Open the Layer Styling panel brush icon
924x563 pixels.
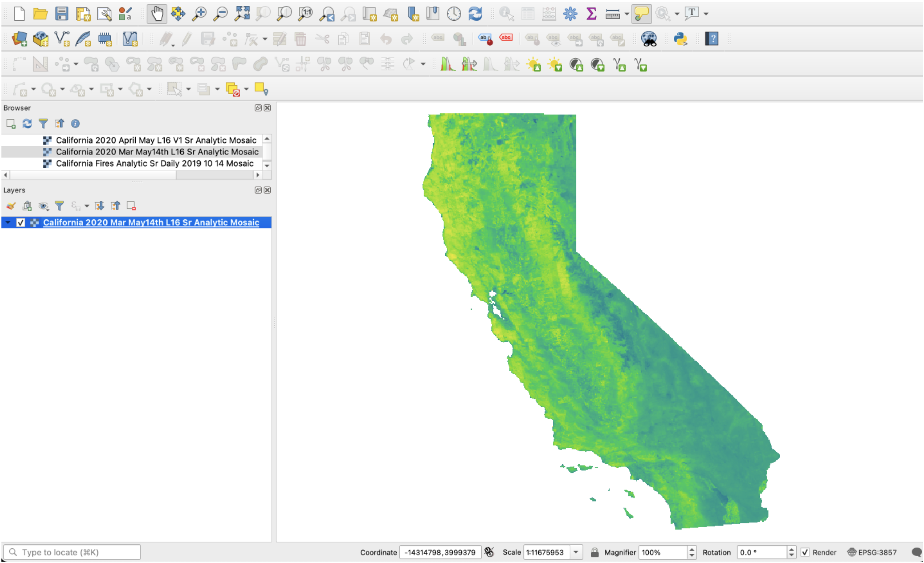click(x=11, y=206)
